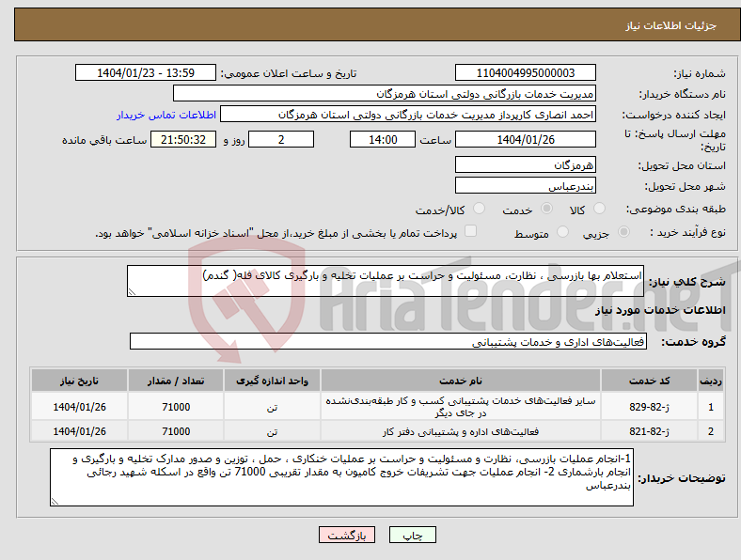Viewport: 741px width, 560px height.
Task: Click service code ژ-82-829 cell
Action: click(x=650, y=407)
